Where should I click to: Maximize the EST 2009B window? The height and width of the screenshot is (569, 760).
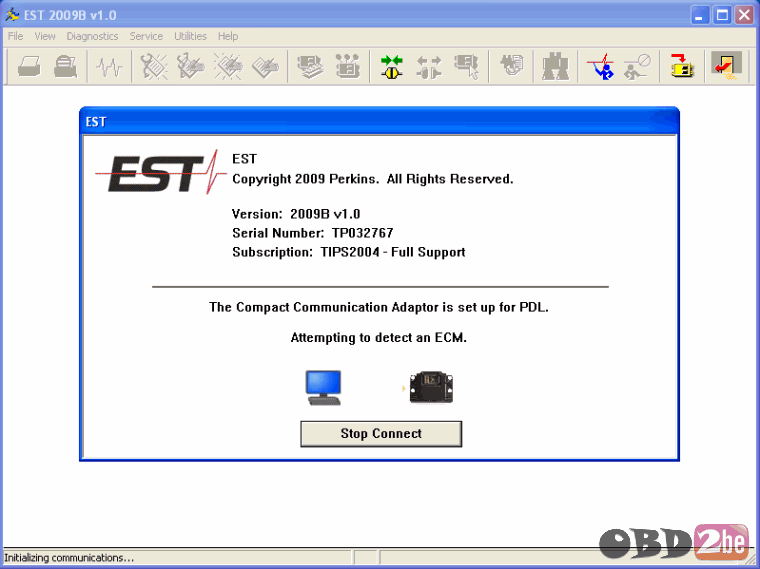[722, 15]
